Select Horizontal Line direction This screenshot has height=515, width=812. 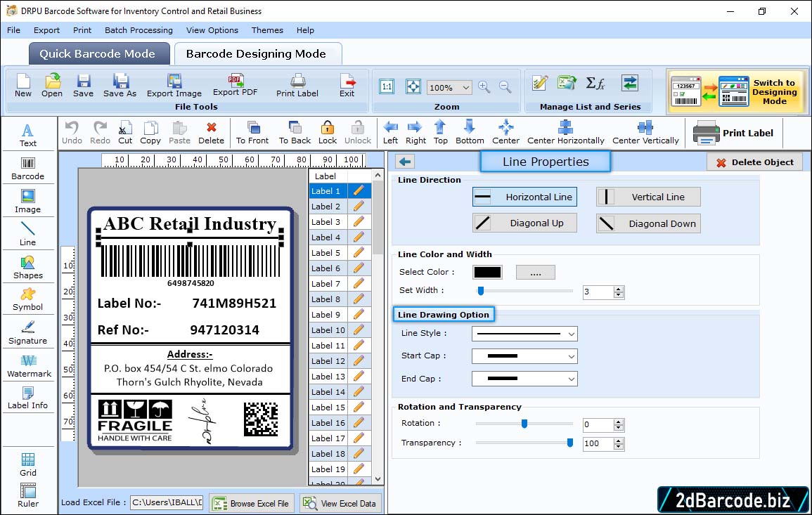tap(524, 197)
